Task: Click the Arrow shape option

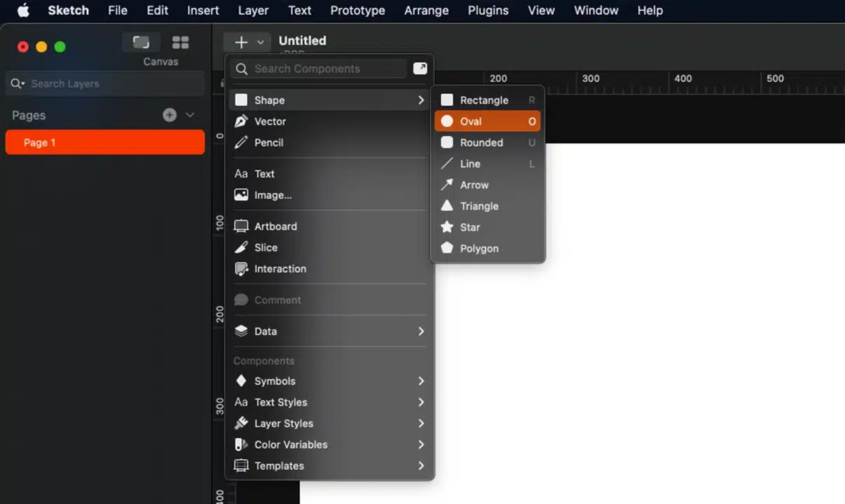Action: pos(474,185)
